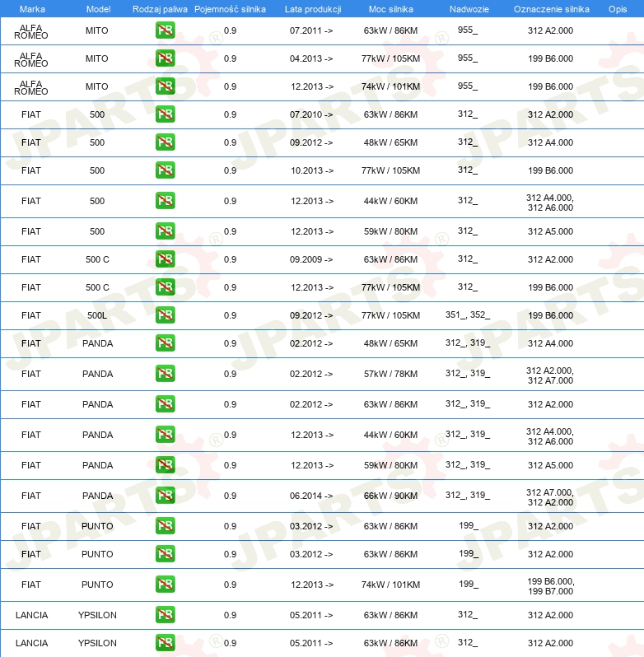Image resolution: width=644 pixels, height=657 pixels.
Task: Click fuel icon in PANDA 57kW/78KM row
Action: [165, 374]
